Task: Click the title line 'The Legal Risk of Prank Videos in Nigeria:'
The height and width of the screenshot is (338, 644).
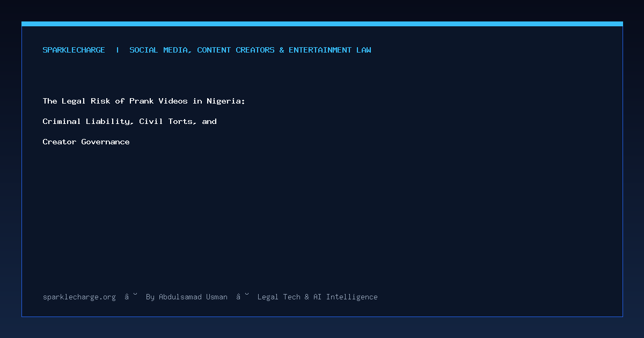Action: (x=144, y=101)
